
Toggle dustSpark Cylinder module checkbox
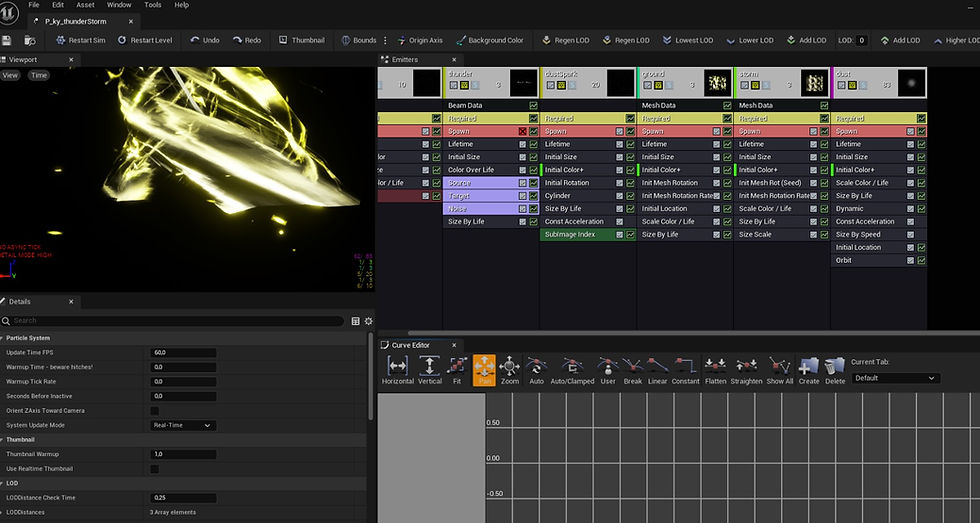pos(619,196)
